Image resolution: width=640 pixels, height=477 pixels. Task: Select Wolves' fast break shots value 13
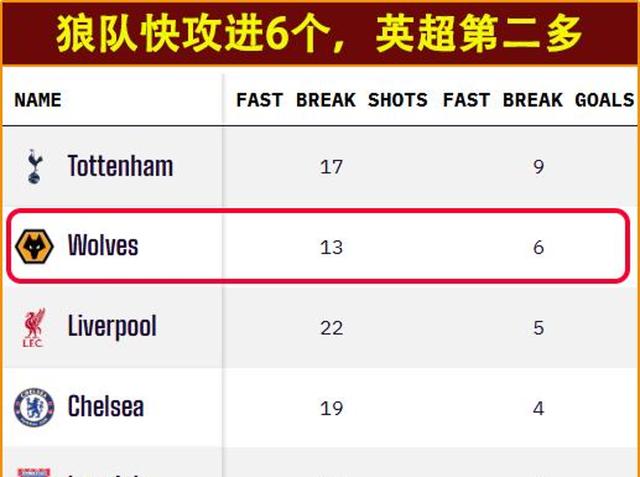click(x=331, y=247)
